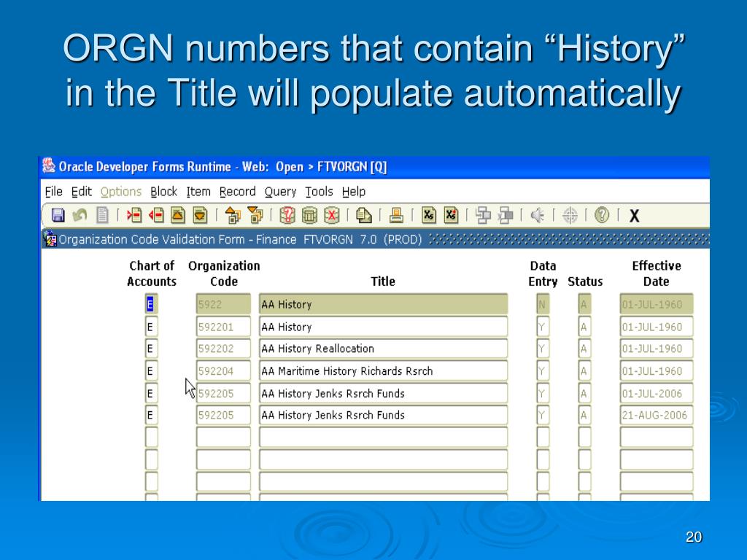Click the Rollback arrow icon
The image size is (747, 560).
coord(80,215)
